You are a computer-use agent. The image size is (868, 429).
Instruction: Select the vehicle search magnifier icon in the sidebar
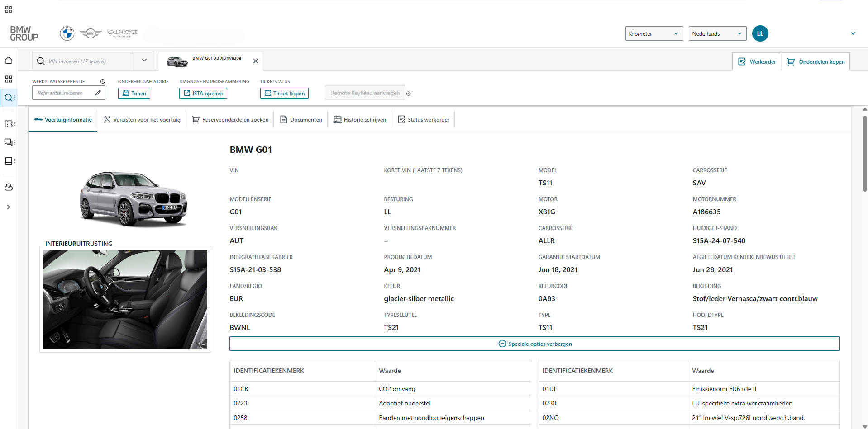click(8, 97)
